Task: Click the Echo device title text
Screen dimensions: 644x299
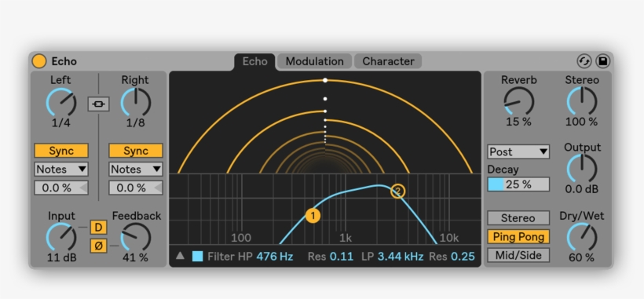Action: [64, 61]
